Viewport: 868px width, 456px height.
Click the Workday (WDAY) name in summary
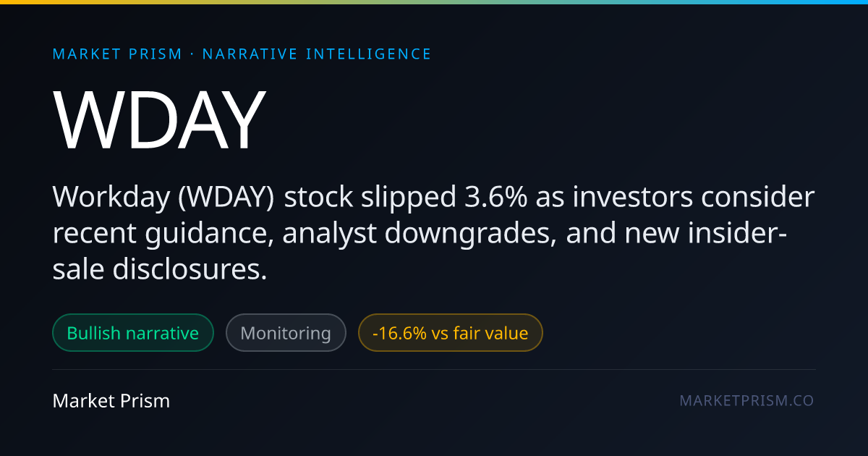point(163,197)
